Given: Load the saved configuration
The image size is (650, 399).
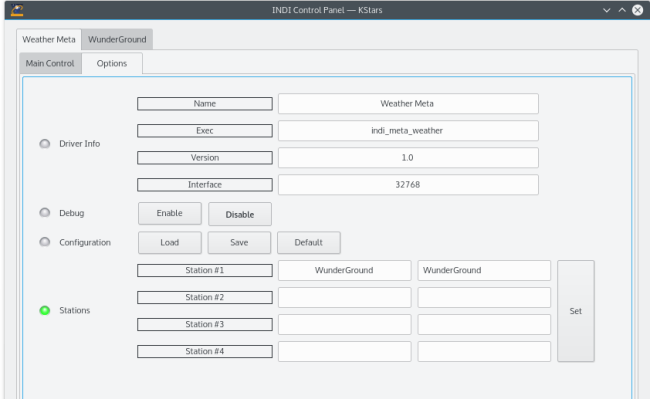Looking at the screenshot, I should (170, 242).
